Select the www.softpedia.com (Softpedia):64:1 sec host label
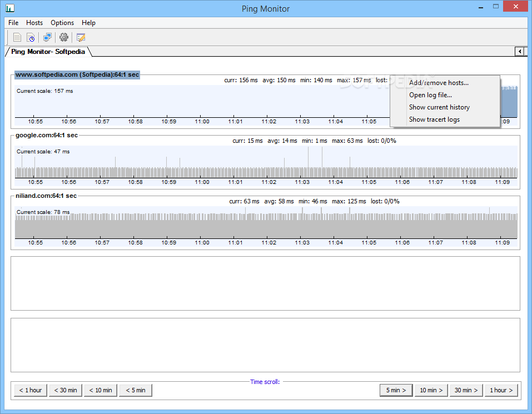Screen dimensions: 532x414 (77, 74)
